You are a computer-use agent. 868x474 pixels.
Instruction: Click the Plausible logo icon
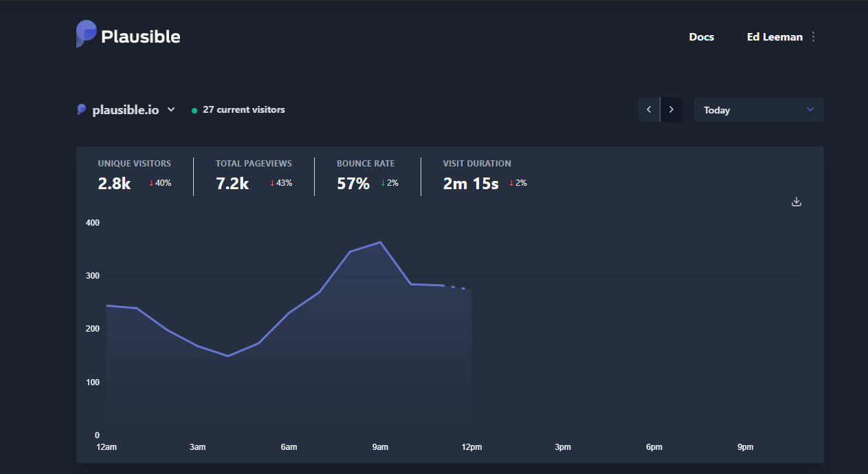86,34
